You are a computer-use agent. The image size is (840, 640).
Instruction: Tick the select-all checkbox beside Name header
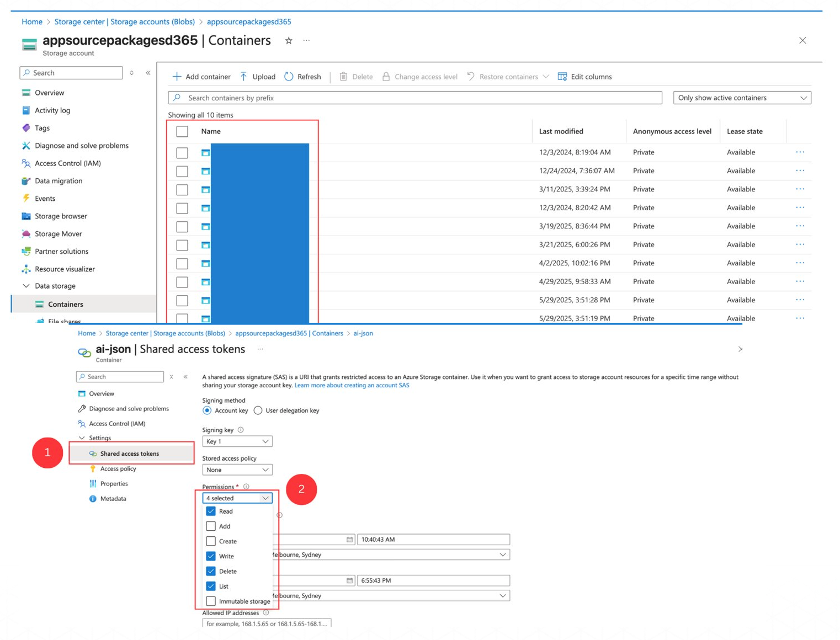pos(182,131)
